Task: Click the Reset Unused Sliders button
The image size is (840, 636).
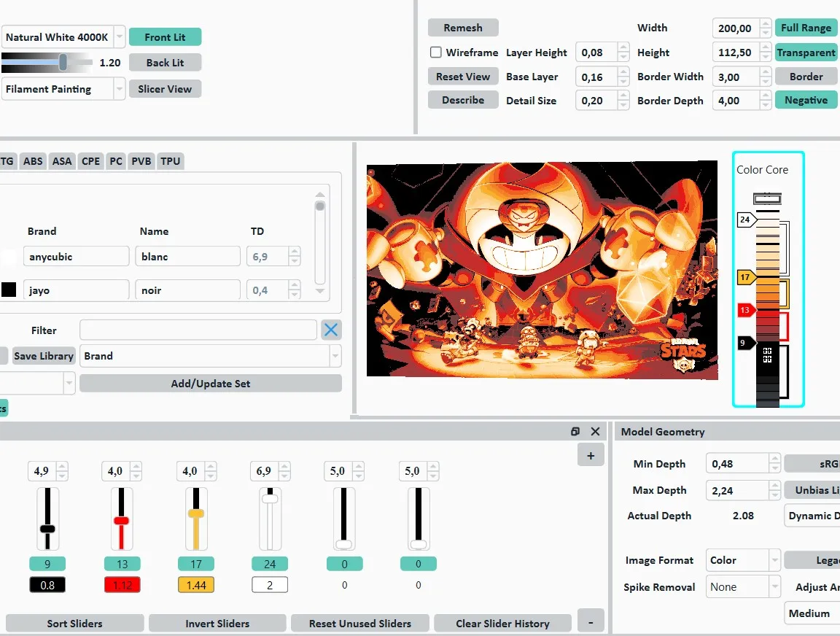Action: 360,624
